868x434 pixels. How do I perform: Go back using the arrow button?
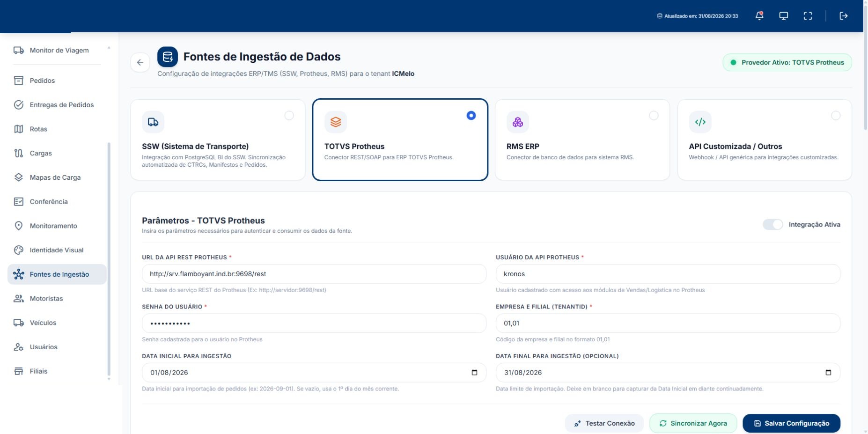click(140, 62)
